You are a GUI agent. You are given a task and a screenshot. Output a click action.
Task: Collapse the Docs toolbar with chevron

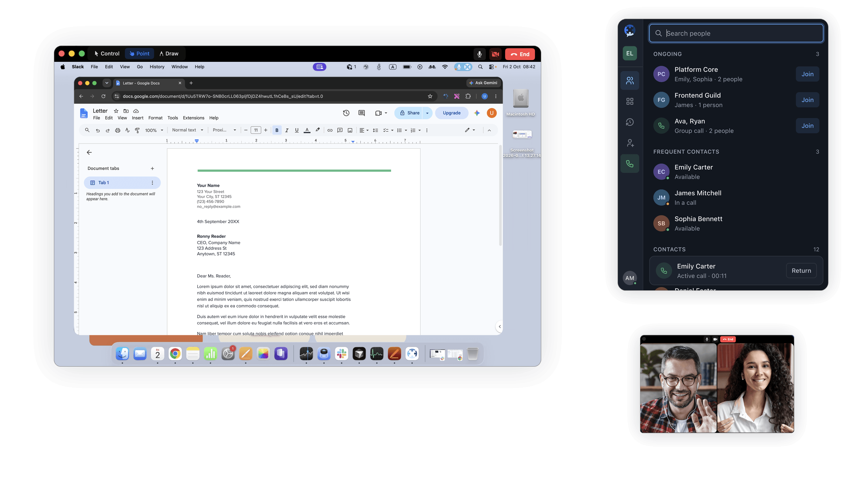pyautogui.click(x=489, y=130)
